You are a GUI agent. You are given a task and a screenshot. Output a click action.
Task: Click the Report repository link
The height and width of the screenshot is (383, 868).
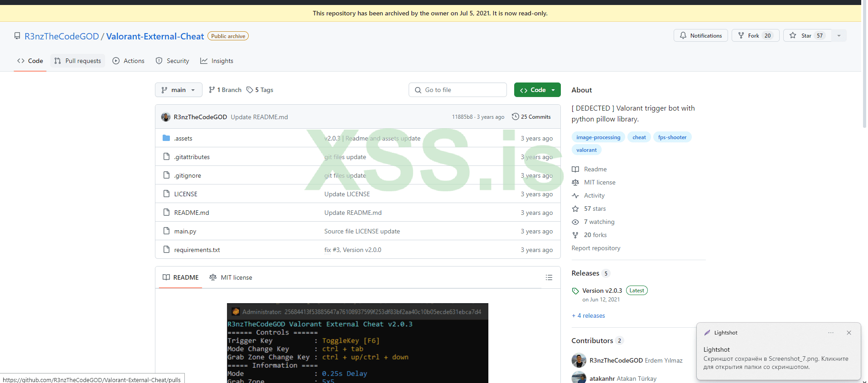coord(596,248)
